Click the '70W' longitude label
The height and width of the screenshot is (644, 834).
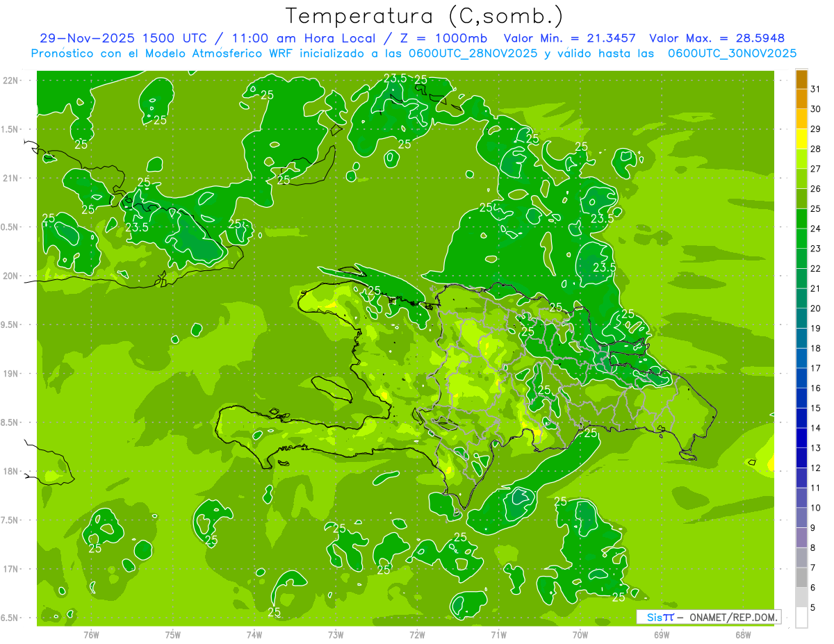pos(580,634)
